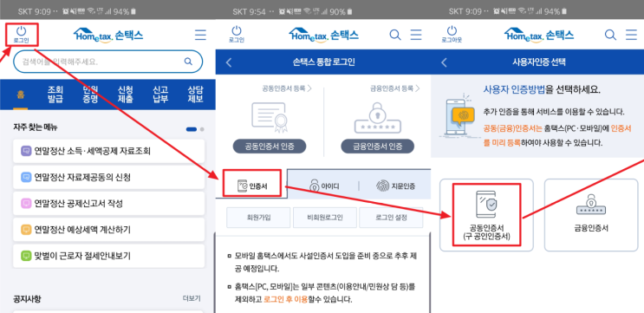Tap Hometax 손택스 logo on 사용자인증 screen
This screenshot has height=313, width=644.
[x=539, y=35]
